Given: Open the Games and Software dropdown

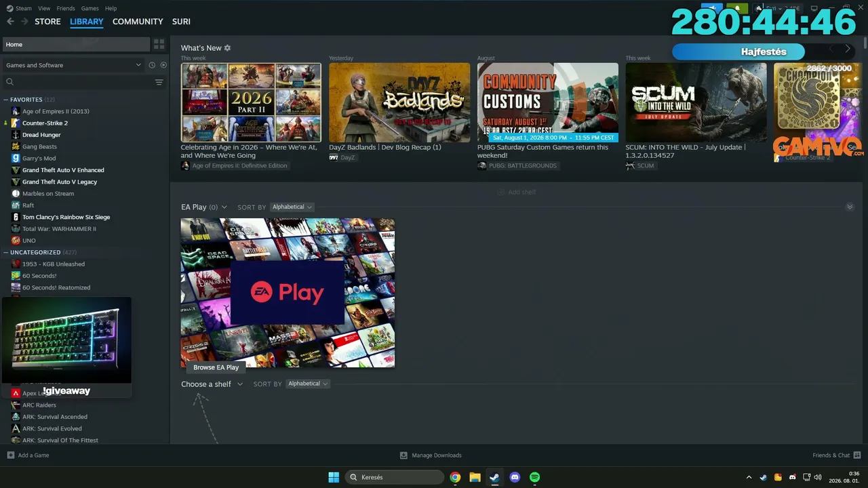Looking at the screenshot, I should tap(73, 65).
